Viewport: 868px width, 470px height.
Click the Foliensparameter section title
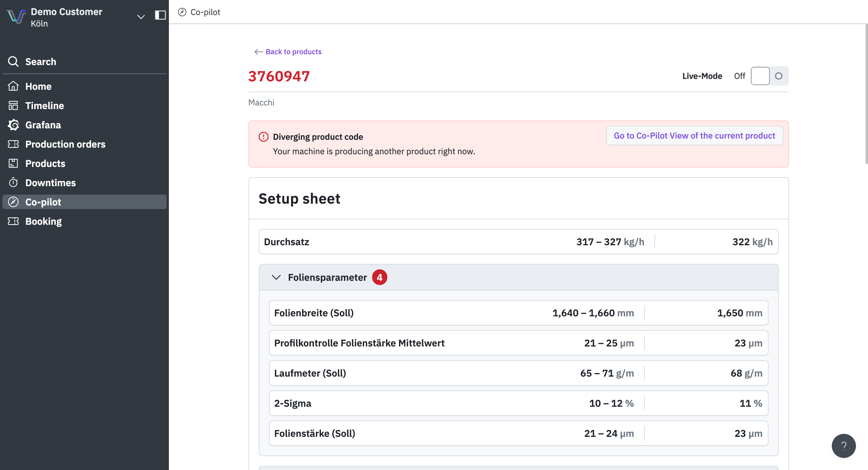click(327, 277)
